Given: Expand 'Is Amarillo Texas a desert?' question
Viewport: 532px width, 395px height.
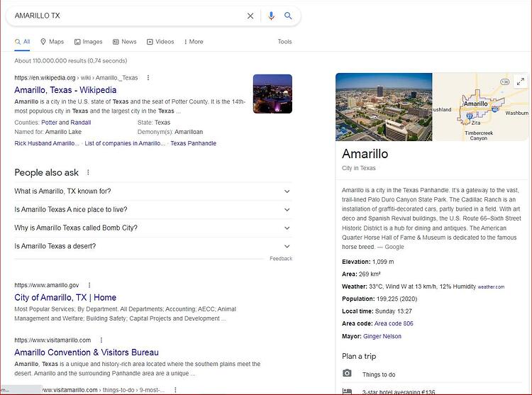Looking at the screenshot, I should tap(153, 246).
